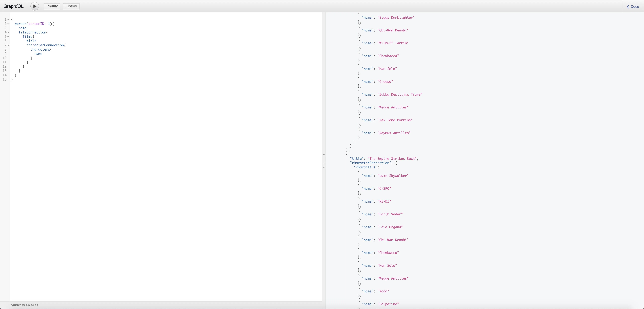Fold the filmConnection block on line 4

(x=8, y=32)
